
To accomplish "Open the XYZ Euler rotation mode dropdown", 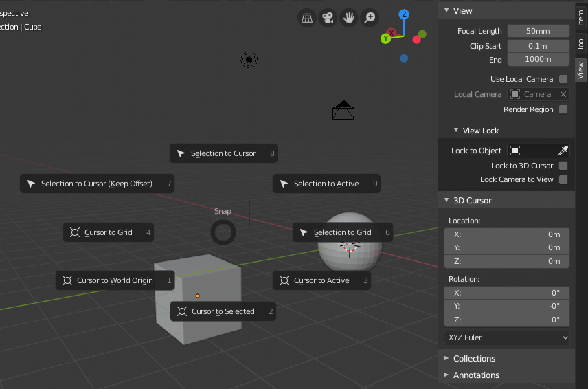I will [x=507, y=337].
